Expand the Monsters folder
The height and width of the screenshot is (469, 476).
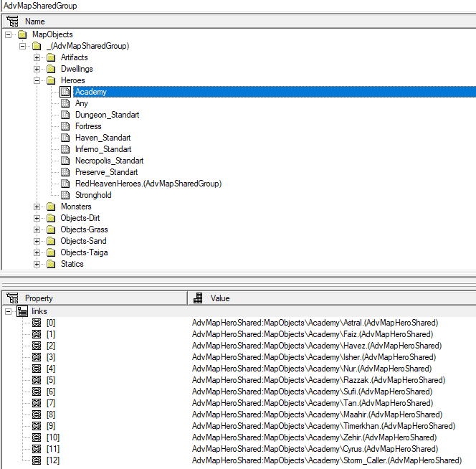(37, 207)
